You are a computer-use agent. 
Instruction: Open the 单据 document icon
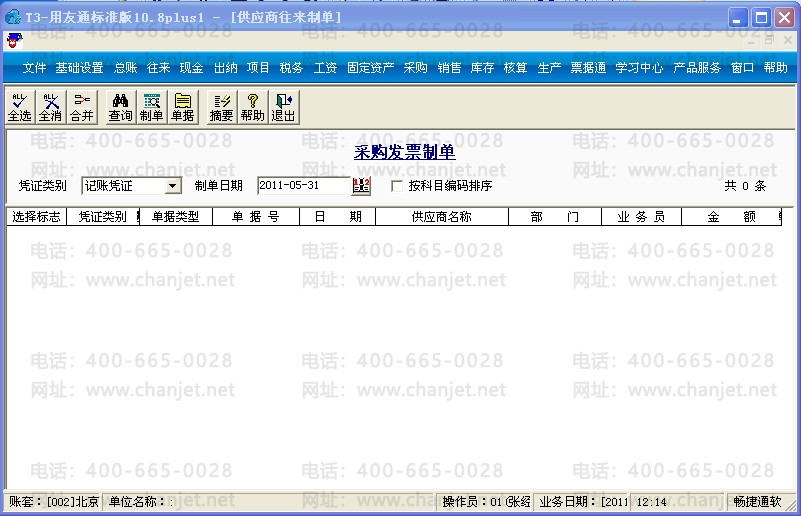pos(182,107)
